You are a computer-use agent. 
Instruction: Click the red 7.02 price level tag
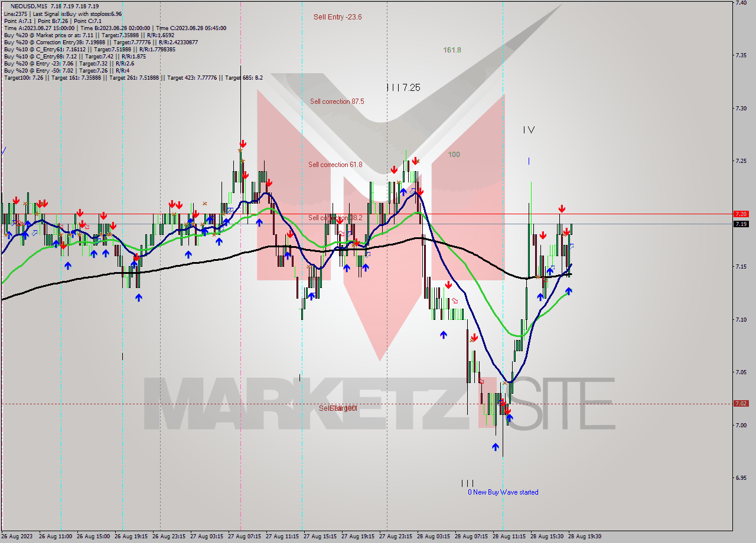[741, 404]
